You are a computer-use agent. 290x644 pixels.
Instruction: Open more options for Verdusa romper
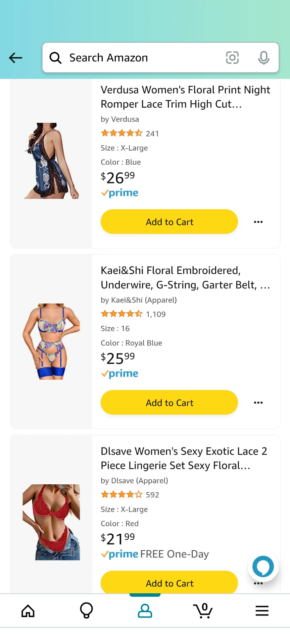coord(258,222)
